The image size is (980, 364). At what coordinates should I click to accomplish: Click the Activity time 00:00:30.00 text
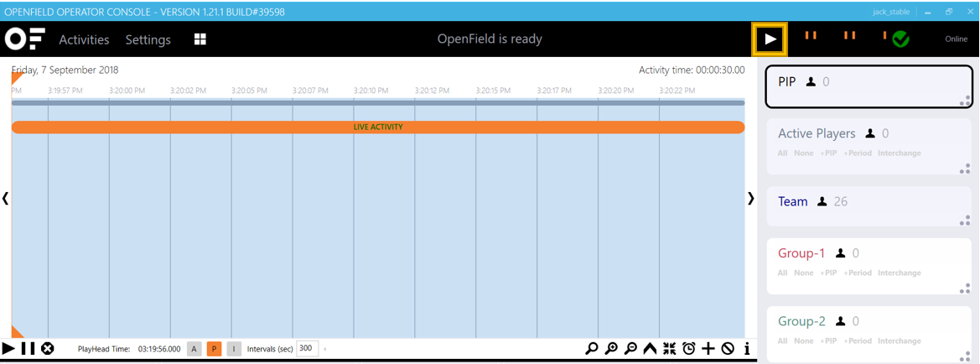point(692,70)
